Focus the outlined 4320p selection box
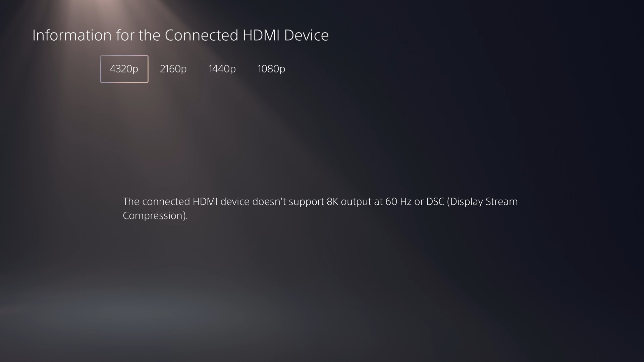The image size is (644, 362). (124, 69)
